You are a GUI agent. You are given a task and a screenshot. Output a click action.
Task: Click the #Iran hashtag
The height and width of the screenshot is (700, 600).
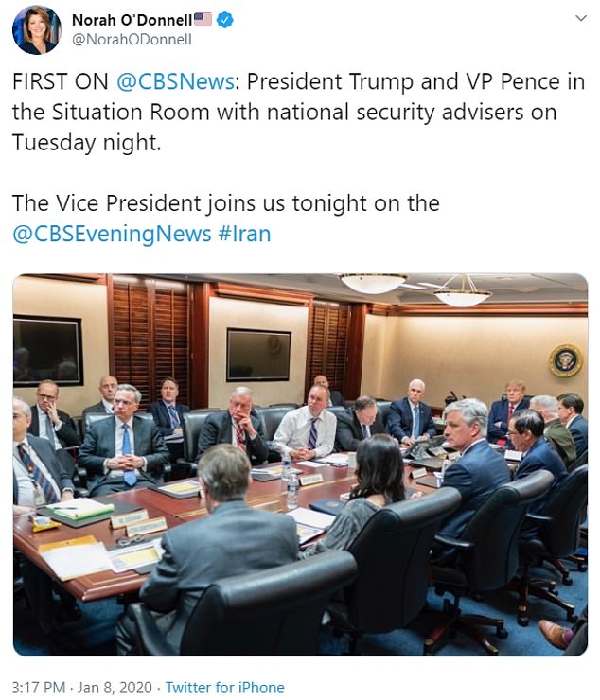click(x=245, y=234)
